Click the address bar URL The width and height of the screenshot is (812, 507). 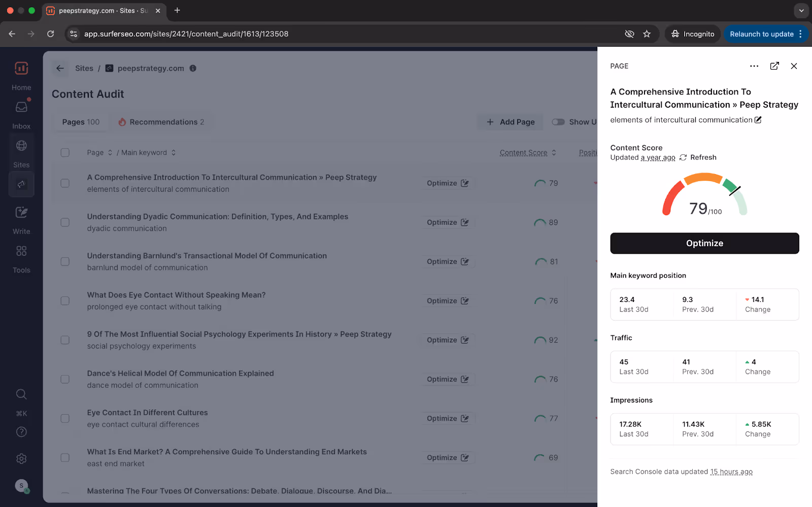(x=186, y=34)
